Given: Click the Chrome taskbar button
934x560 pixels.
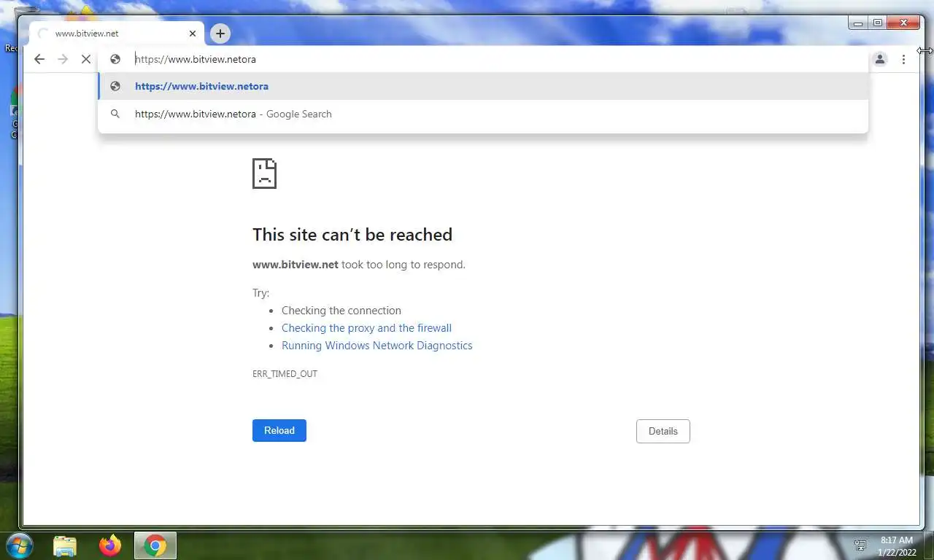Looking at the screenshot, I should point(155,545).
